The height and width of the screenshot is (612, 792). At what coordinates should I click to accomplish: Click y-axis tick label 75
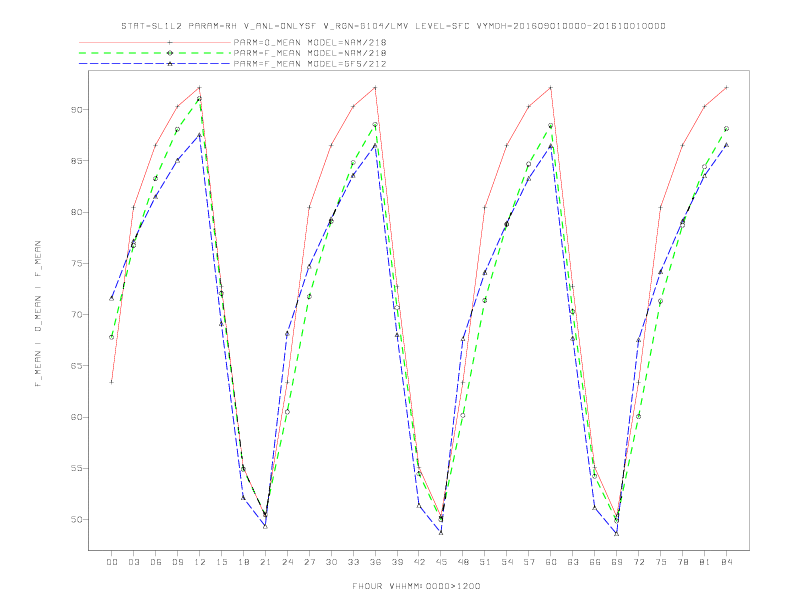pos(77,264)
